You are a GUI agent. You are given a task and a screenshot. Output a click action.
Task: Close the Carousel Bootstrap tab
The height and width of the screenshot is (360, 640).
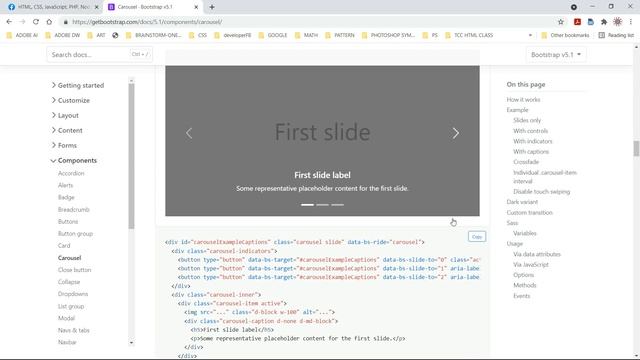point(196,7)
